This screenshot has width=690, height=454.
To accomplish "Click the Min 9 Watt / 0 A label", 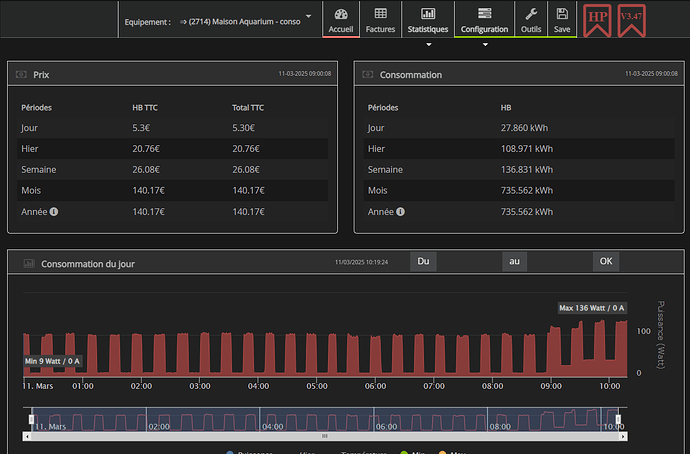I will [x=52, y=361].
